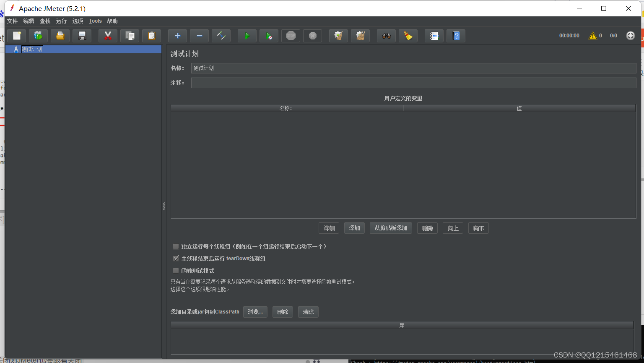Paste from clipboard toolbar icon
The image size is (644, 363).
[x=151, y=36]
